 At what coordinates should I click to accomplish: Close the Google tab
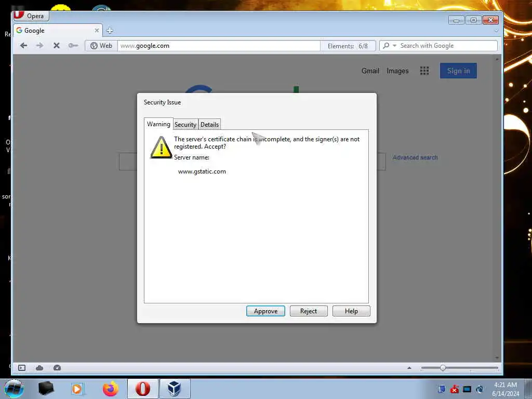(97, 31)
